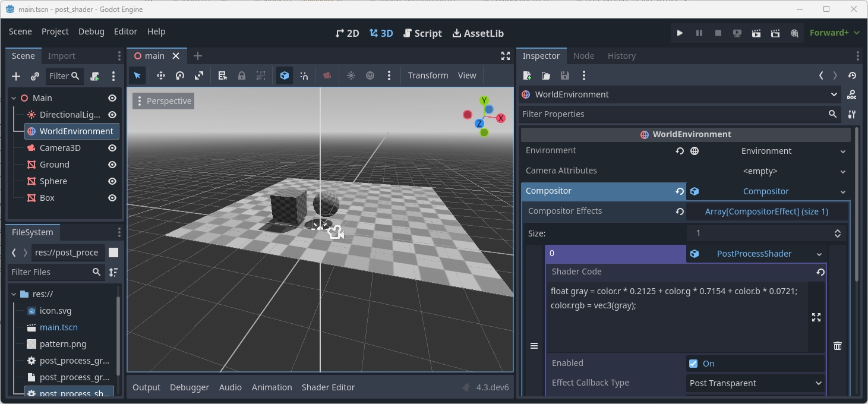Toggle Use Local Space mode
This screenshot has width=868, height=404.
pyautogui.click(x=285, y=75)
